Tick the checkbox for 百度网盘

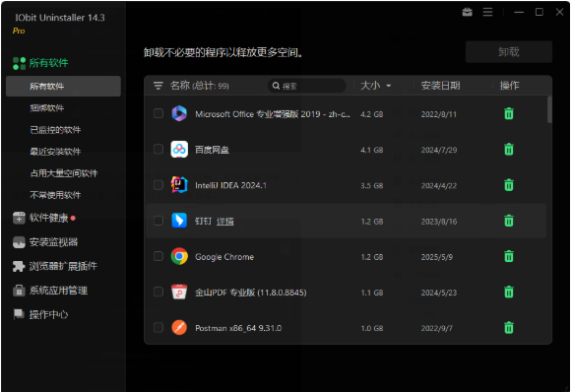click(x=159, y=149)
